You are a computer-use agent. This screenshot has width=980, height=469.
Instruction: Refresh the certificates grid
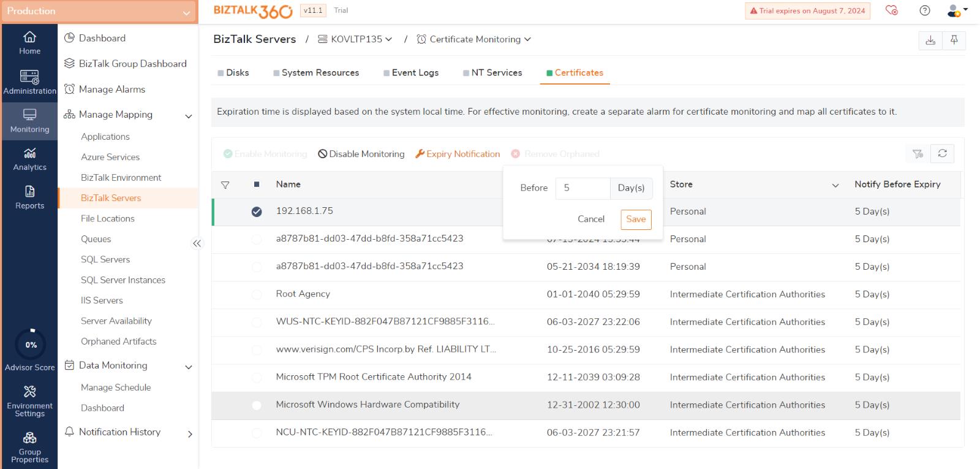[942, 153]
